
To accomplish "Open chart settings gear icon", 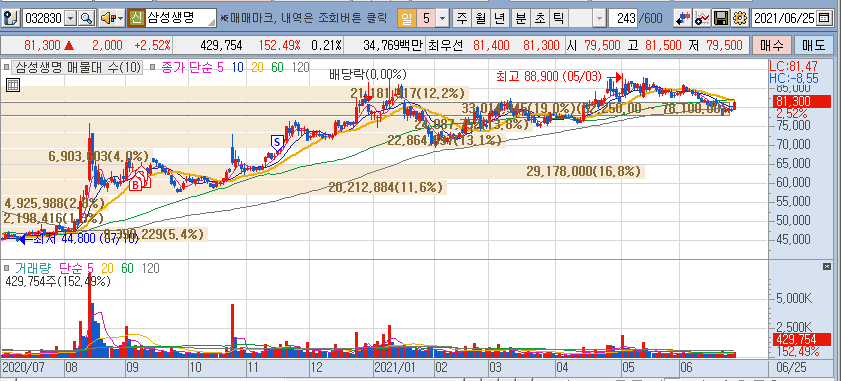I will (x=740, y=19).
